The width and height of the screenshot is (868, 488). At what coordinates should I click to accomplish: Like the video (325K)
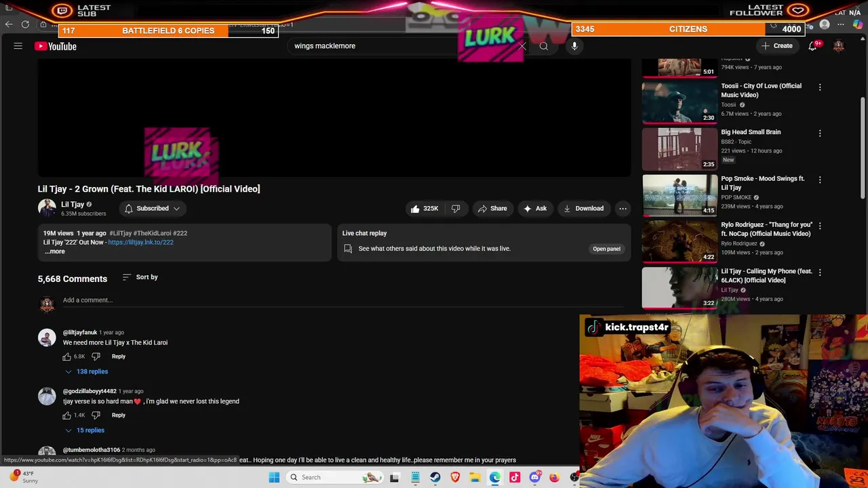coord(424,209)
